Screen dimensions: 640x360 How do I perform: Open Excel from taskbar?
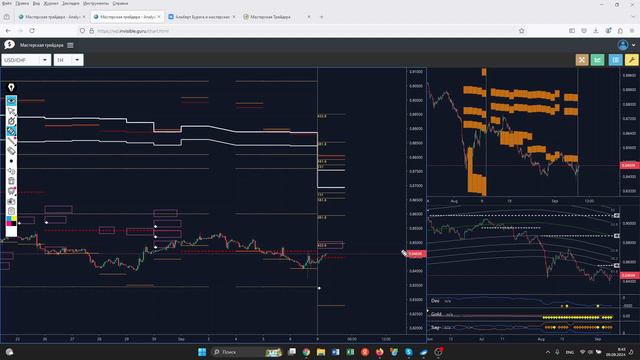[x=350, y=352]
